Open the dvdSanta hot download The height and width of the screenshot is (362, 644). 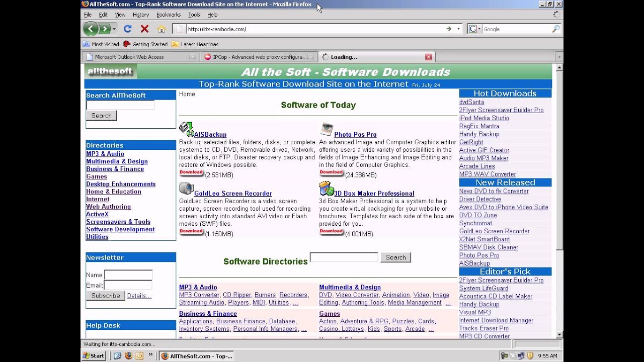click(x=471, y=102)
